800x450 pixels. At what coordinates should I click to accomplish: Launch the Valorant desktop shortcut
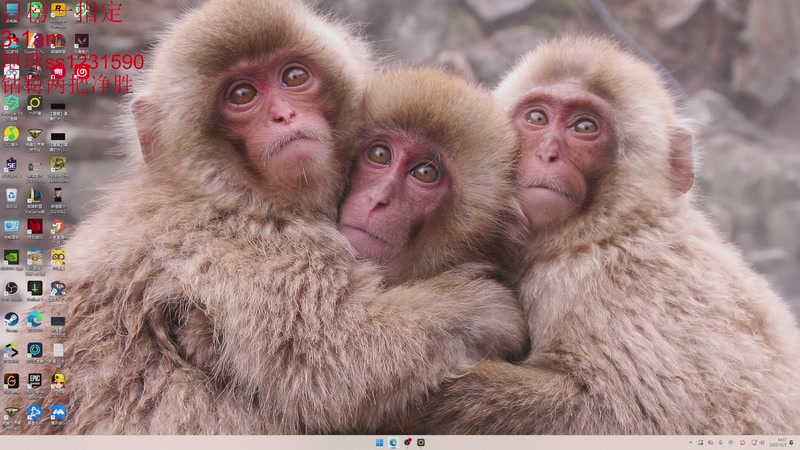82,40
